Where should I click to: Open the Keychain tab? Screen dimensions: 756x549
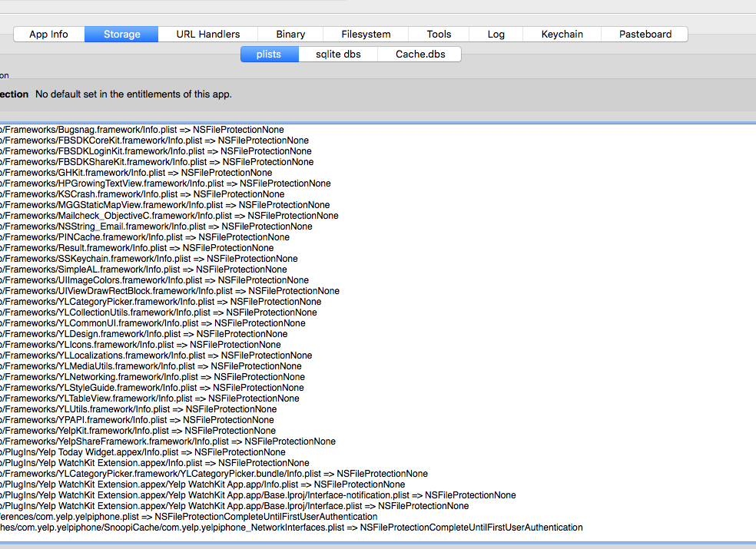click(x=562, y=35)
